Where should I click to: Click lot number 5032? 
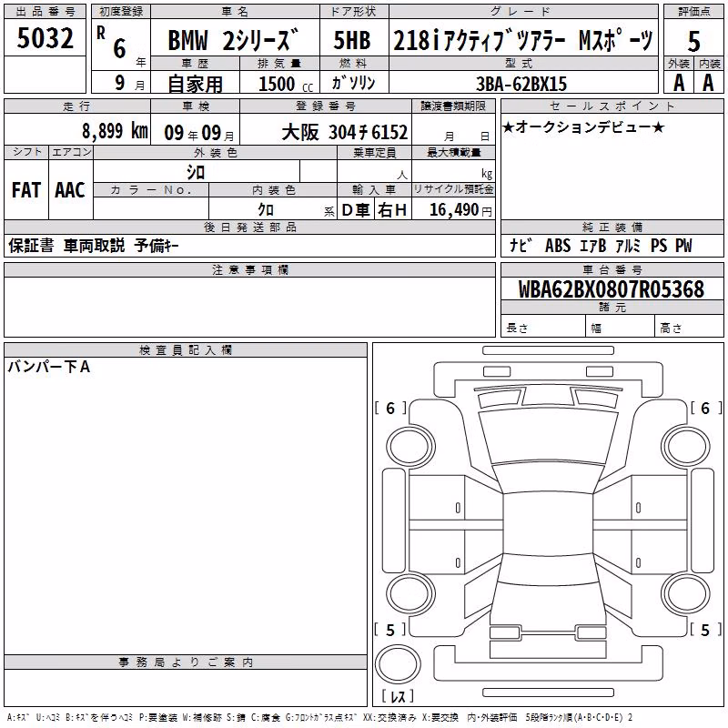[45, 38]
